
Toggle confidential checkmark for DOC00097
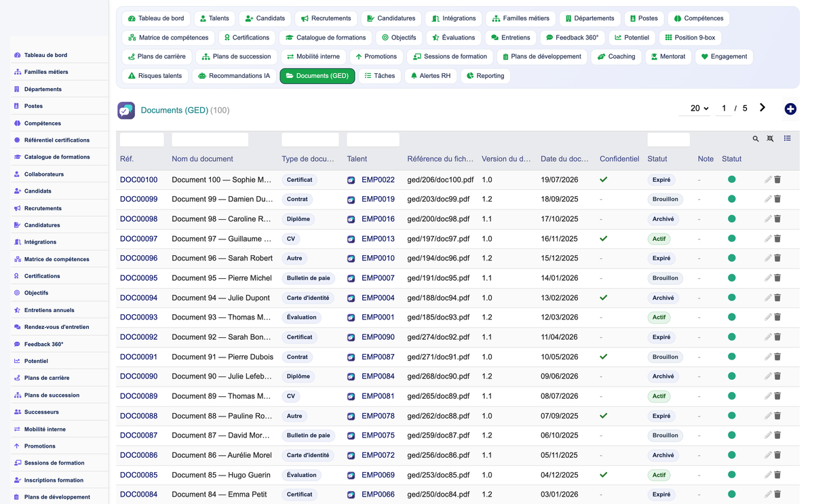604,239
